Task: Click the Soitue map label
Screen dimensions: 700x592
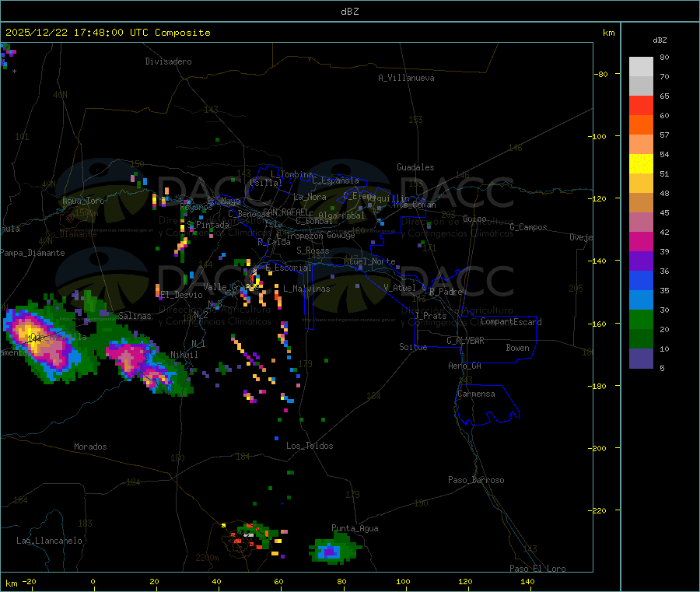Action: 413,347
